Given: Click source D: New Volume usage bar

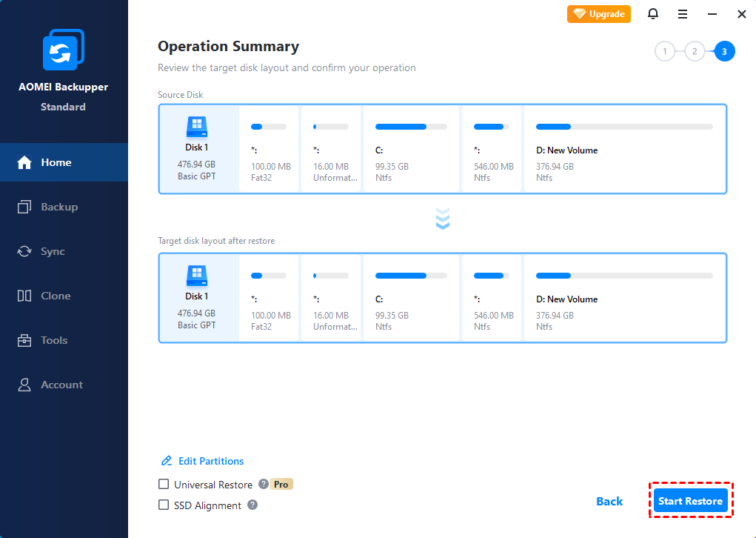Looking at the screenshot, I should coord(624,127).
